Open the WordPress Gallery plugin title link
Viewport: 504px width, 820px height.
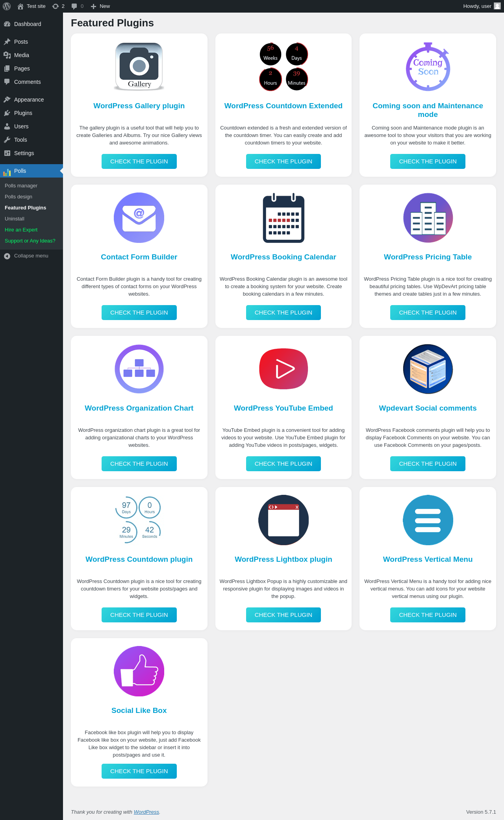(x=139, y=106)
